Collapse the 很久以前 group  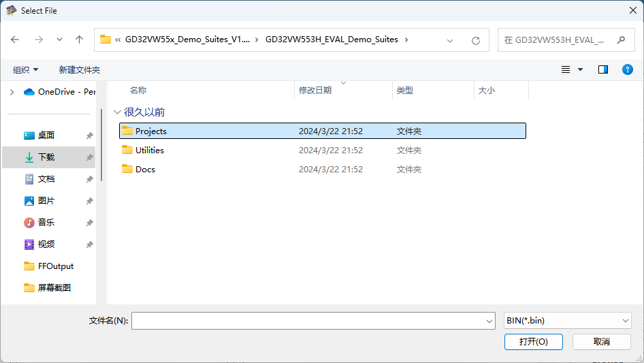coord(118,112)
